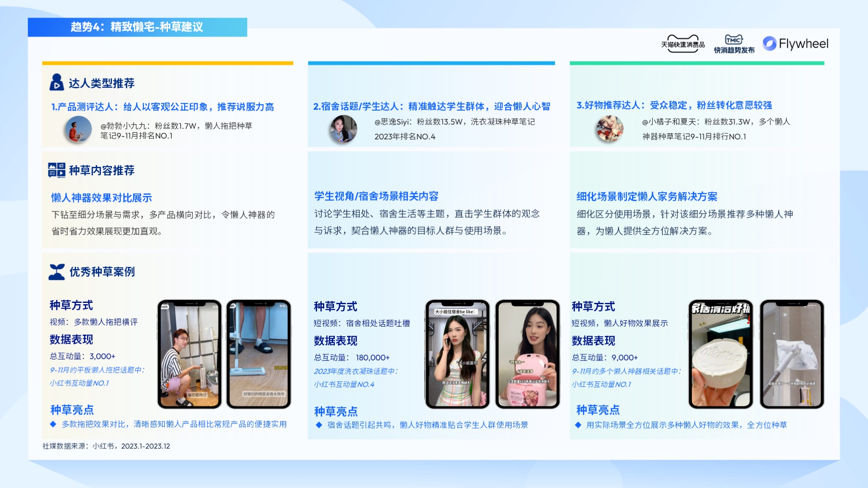Screen dimensions: 868x488
Task: Click the text 讨论学生相处、宿舍生活等主题
Action: tap(379, 213)
